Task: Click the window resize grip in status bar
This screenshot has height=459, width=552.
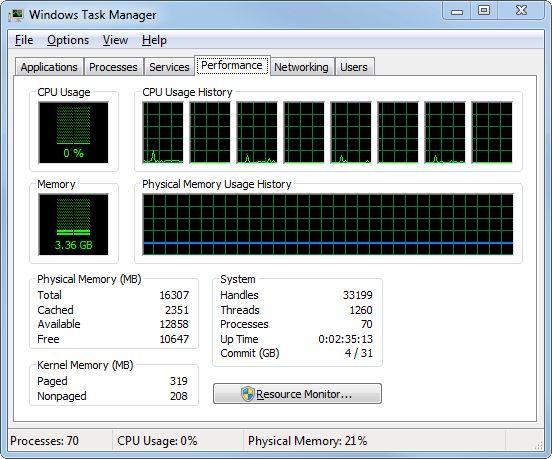Action: coord(539,446)
